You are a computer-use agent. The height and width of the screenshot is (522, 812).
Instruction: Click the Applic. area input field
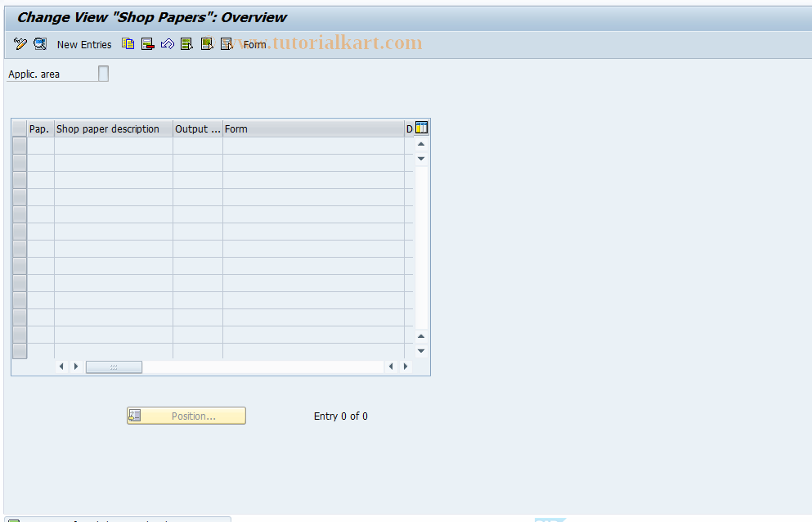pyautogui.click(x=104, y=74)
